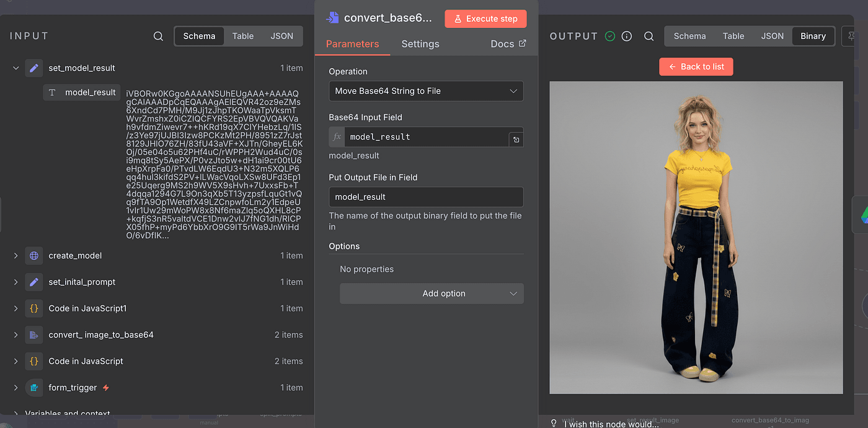Open the Operation dropdown
Image resolution: width=868 pixels, height=428 pixels.
click(426, 91)
